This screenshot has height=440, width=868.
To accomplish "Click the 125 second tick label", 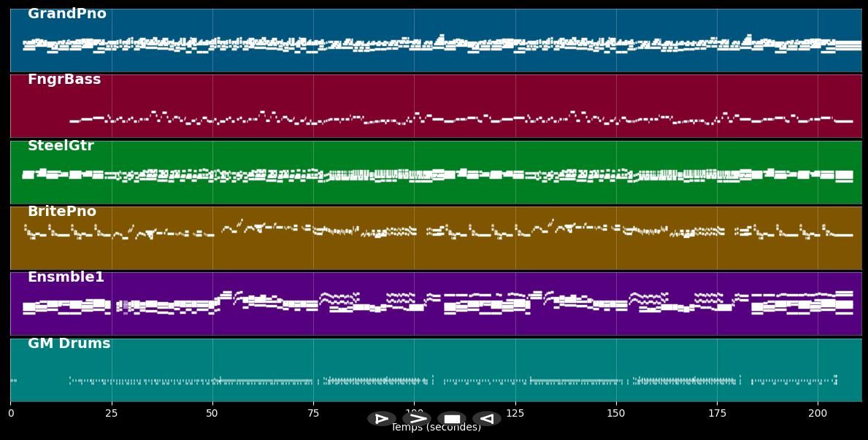I will (x=515, y=413).
